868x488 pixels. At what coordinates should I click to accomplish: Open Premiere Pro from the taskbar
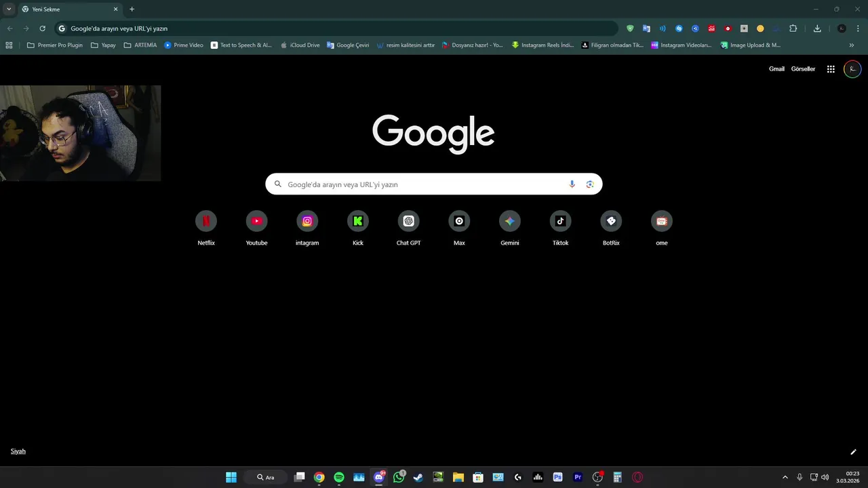click(578, 477)
